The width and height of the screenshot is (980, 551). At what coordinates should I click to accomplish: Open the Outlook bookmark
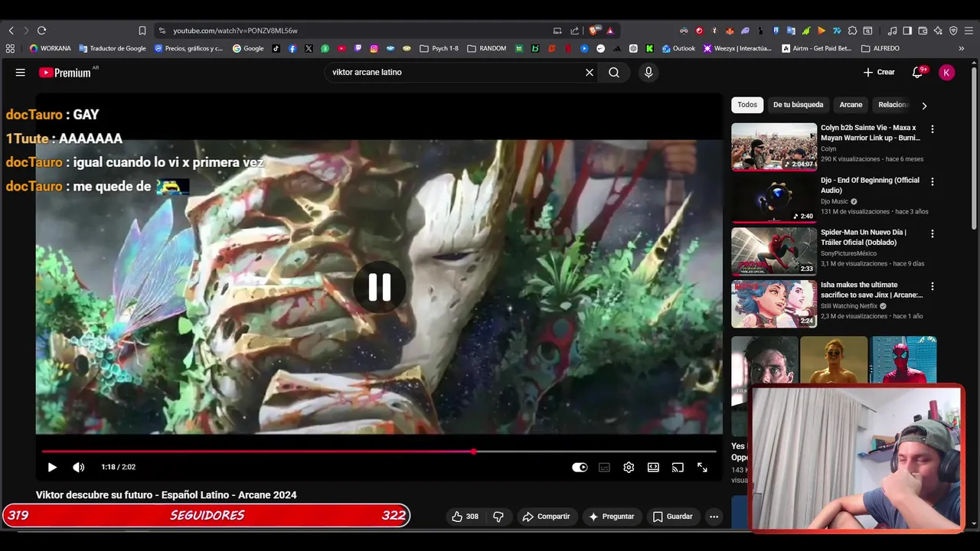tap(678, 48)
